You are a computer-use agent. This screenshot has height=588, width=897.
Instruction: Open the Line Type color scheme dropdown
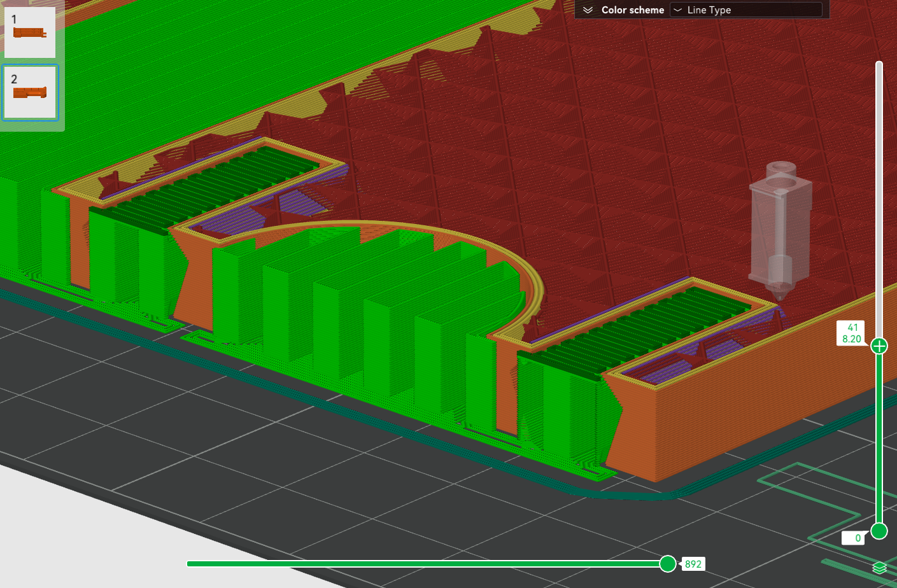pos(745,10)
